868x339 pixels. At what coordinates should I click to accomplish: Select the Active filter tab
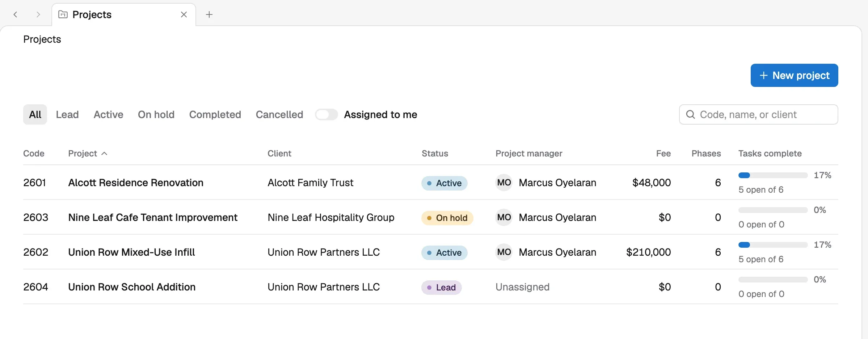[x=108, y=114]
